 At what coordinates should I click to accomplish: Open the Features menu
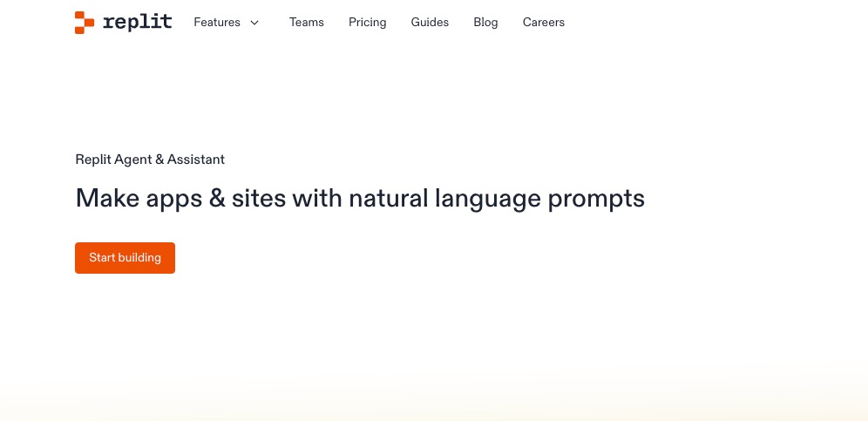217,23
